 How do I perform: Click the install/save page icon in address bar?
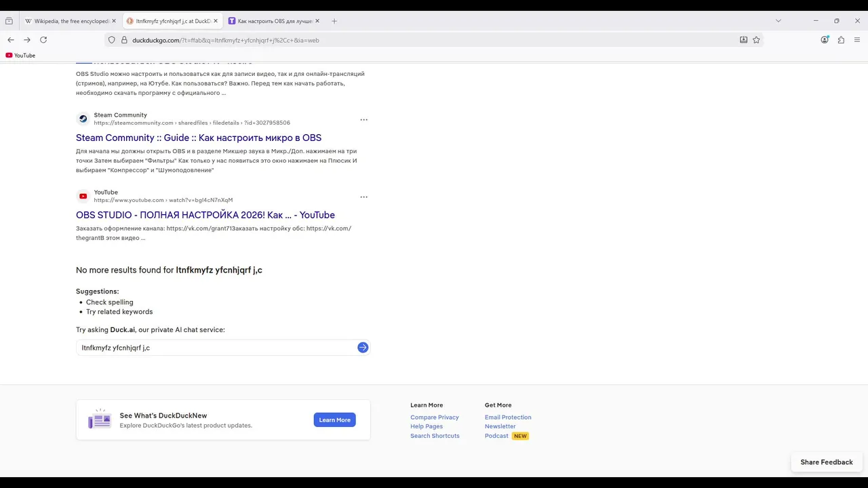pos(743,40)
